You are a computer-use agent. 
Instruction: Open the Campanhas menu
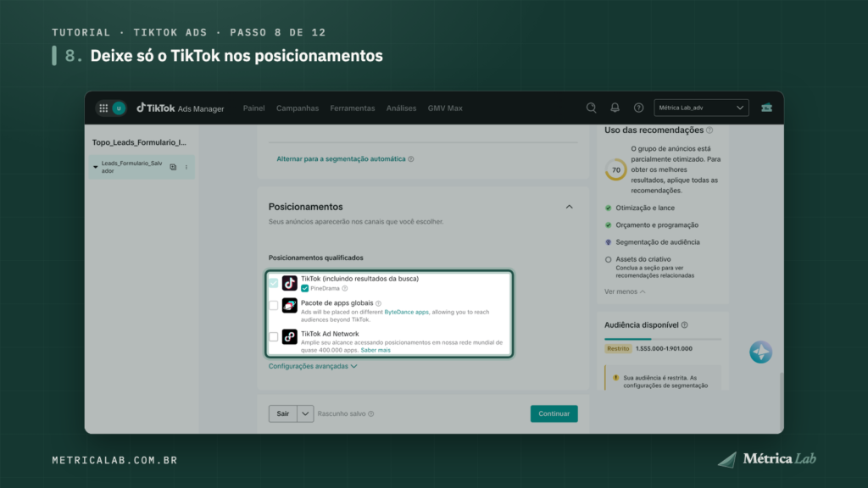pos(298,108)
